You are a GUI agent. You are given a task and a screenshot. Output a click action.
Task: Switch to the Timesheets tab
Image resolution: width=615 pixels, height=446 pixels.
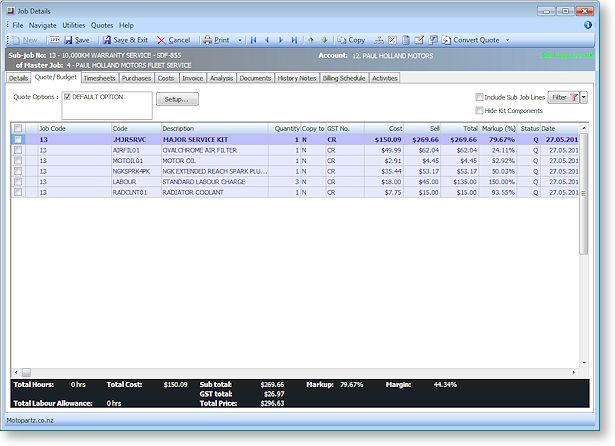(99, 77)
